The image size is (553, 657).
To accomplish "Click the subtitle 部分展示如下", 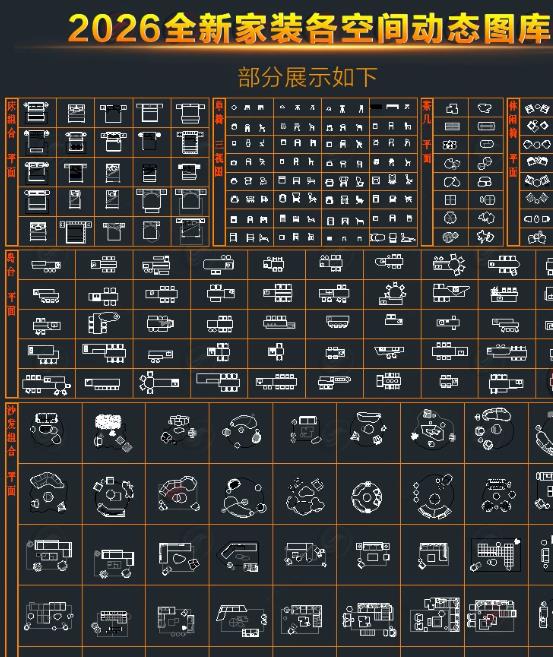I will click(308, 78).
